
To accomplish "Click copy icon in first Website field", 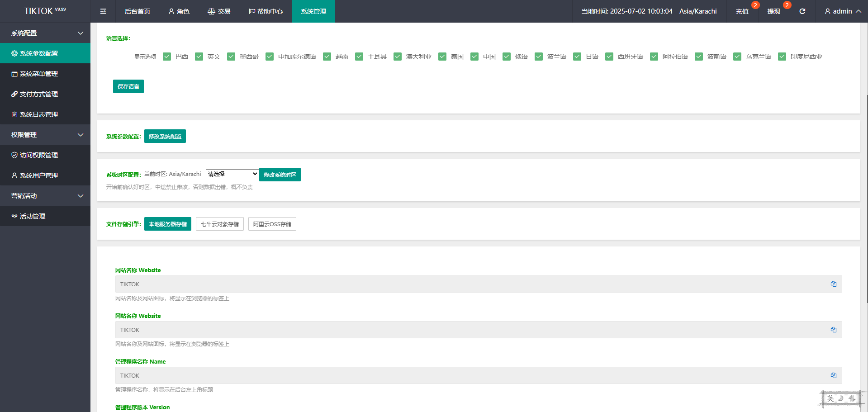I will coord(833,284).
